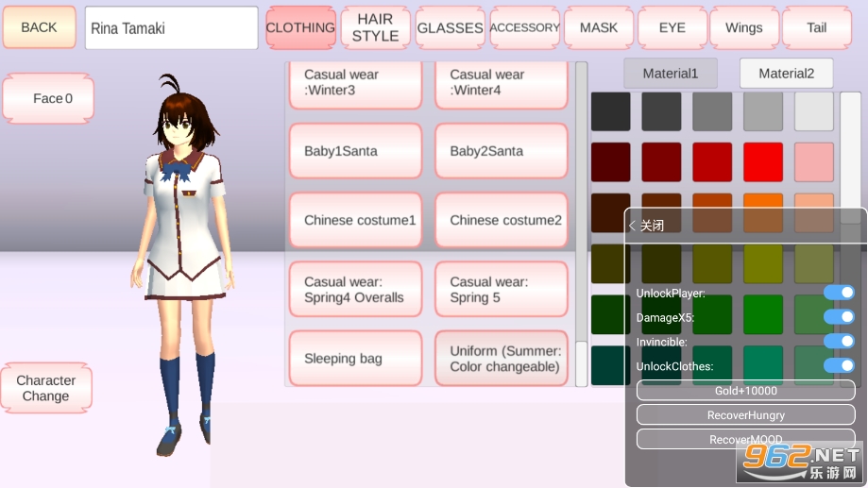Switch to the GLASSES tab
Viewport: 868px width, 488px height.
[450, 27]
